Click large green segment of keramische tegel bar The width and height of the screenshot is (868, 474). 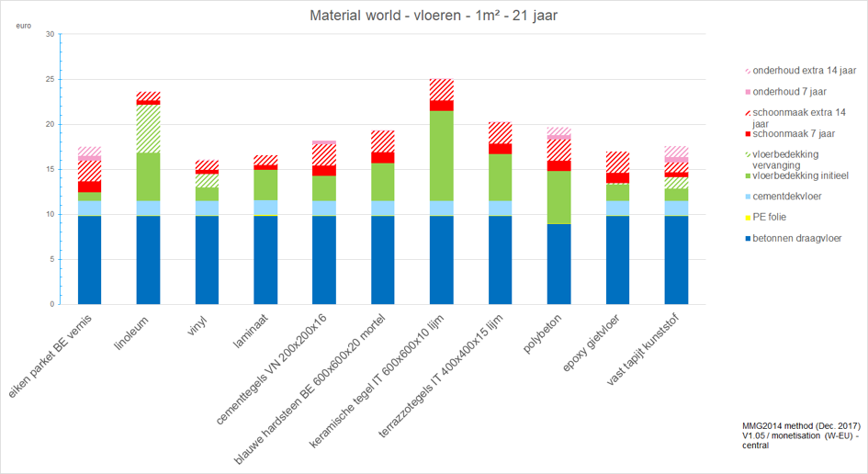click(442, 155)
